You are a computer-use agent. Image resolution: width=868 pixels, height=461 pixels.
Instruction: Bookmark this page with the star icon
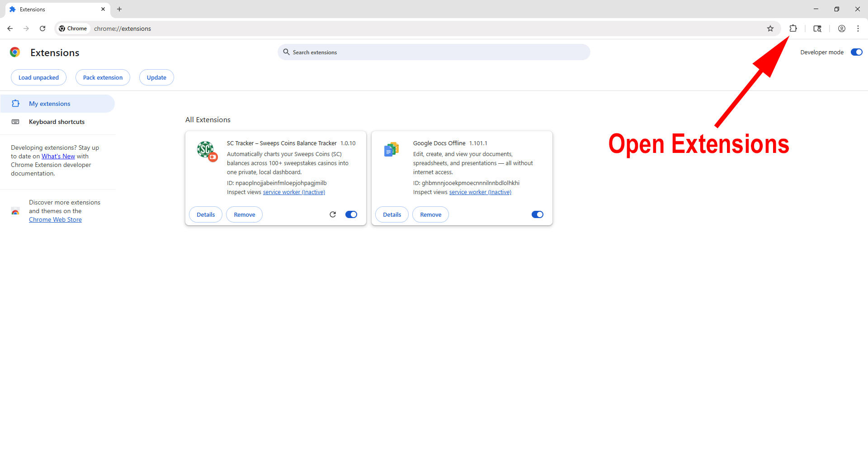click(x=770, y=29)
